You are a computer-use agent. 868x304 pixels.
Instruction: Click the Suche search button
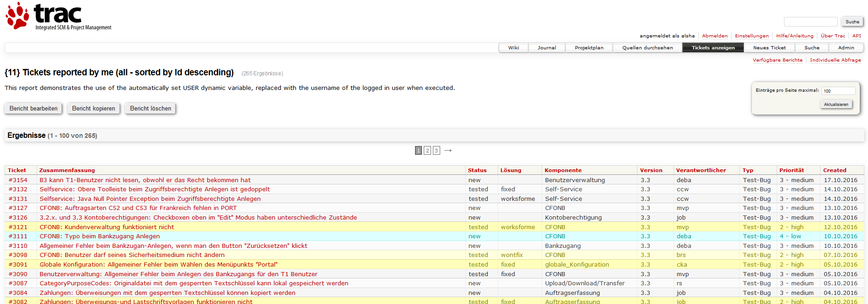[x=852, y=22]
